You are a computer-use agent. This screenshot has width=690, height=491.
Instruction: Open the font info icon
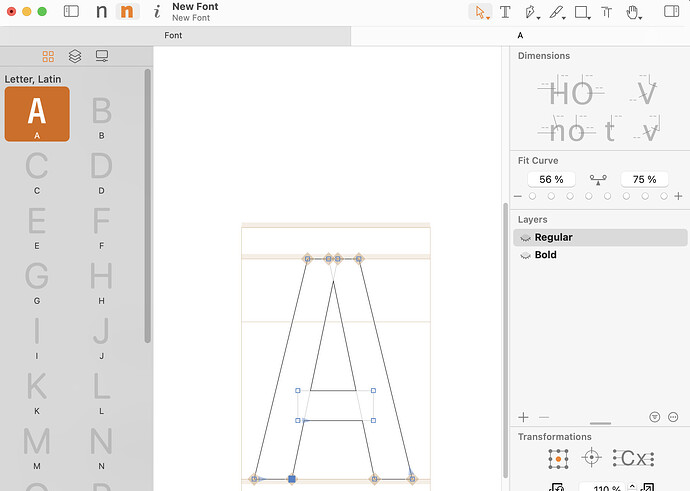[x=157, y=12]
